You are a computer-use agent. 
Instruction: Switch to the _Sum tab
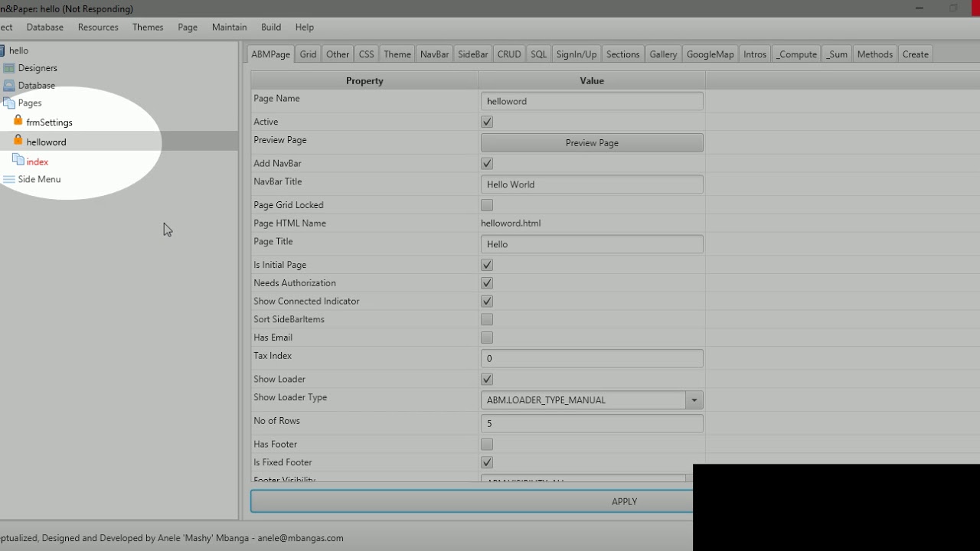tap(837, 54)
